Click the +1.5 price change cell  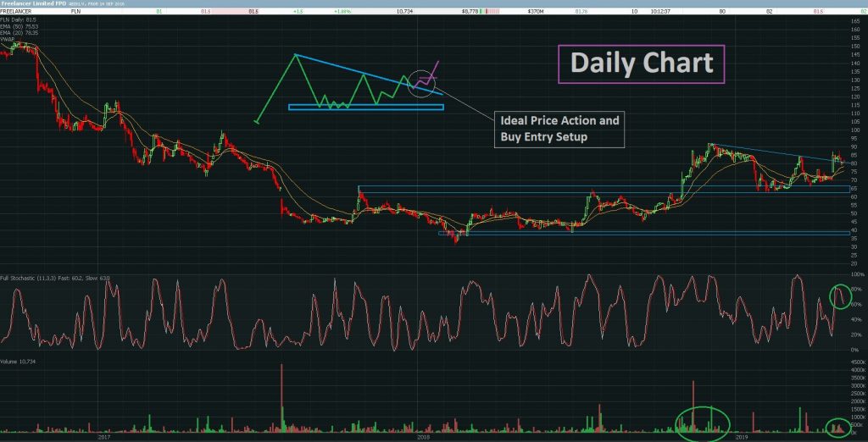tap(298, 11)
